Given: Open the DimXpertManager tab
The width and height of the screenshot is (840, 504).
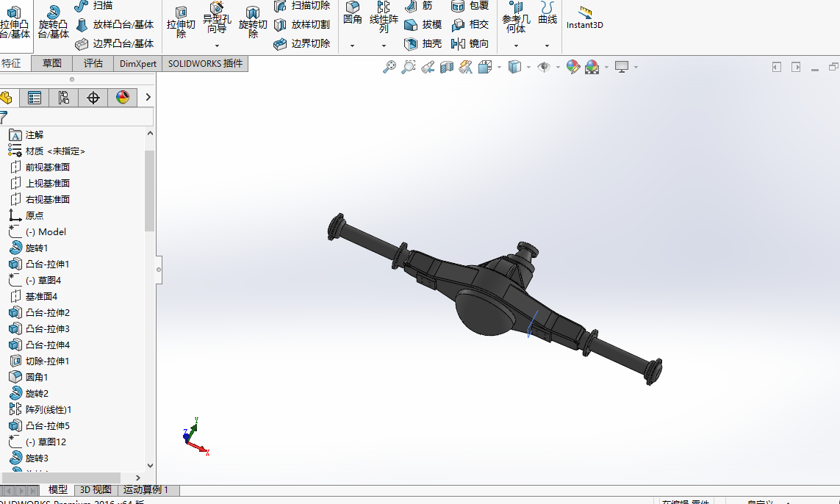Looking at the screenshot, I should (x=93, y=98).
